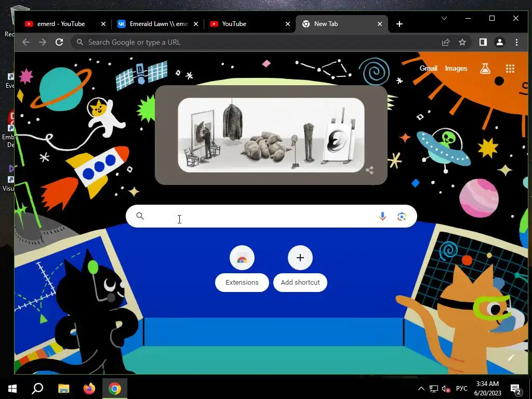Viewport: 532px width, 399px height.
Task: Open the Google Doodle artwork image
Action: (x=271, y=135)
